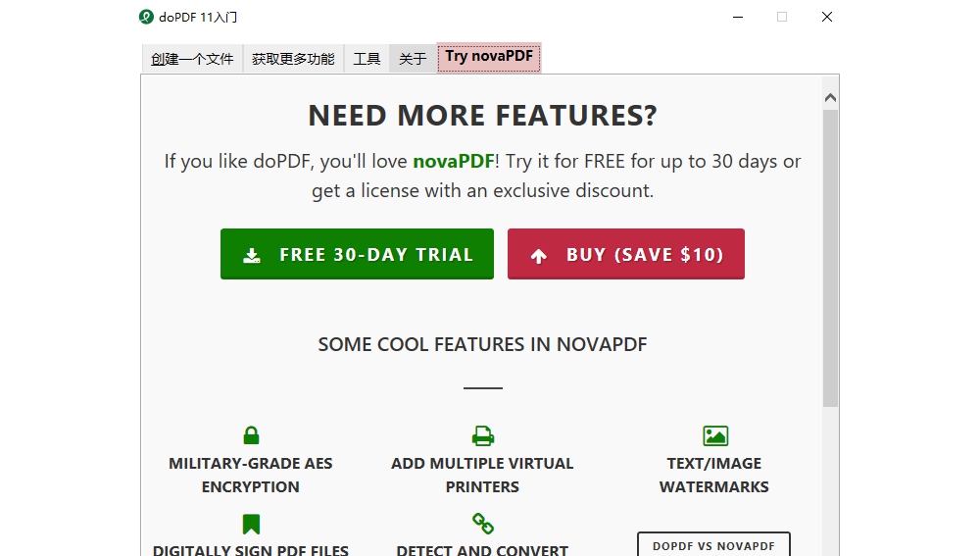
Task: Click the BUY (SAVE $10) button
Action: (x=625, y=254)
